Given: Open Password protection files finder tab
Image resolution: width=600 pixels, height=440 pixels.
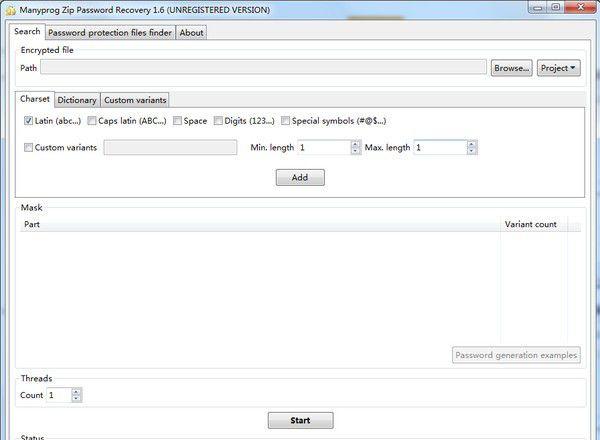Looking at the screenshot, I should click(x=110, y=33).
